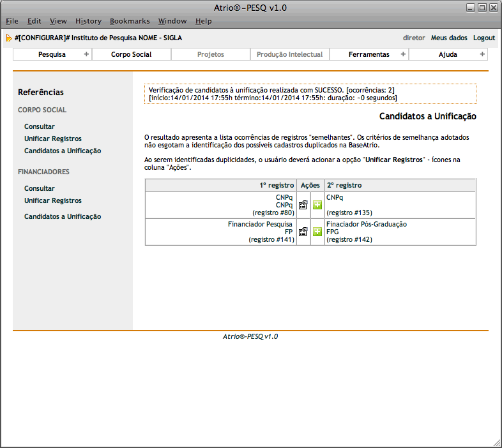Click green plus icon for CNPq row

(x=317, y=205)
